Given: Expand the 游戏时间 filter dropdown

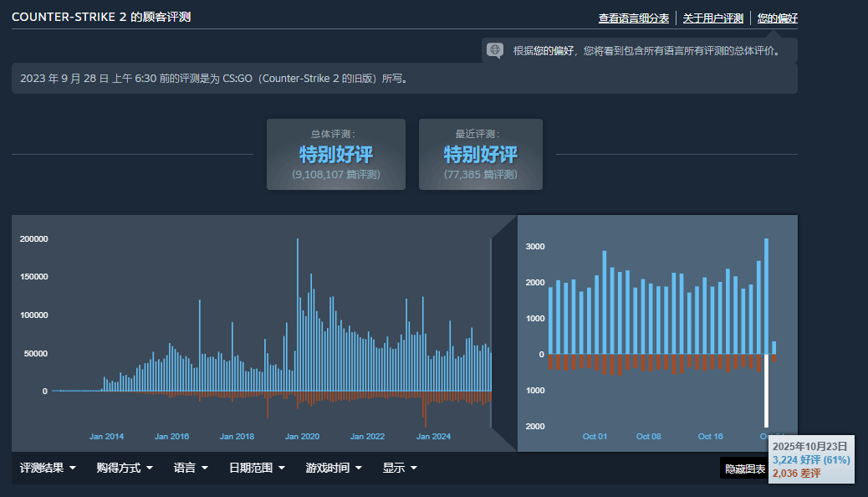Looking at the screenshot, I should pyautogui.click(x=333, y=468).
